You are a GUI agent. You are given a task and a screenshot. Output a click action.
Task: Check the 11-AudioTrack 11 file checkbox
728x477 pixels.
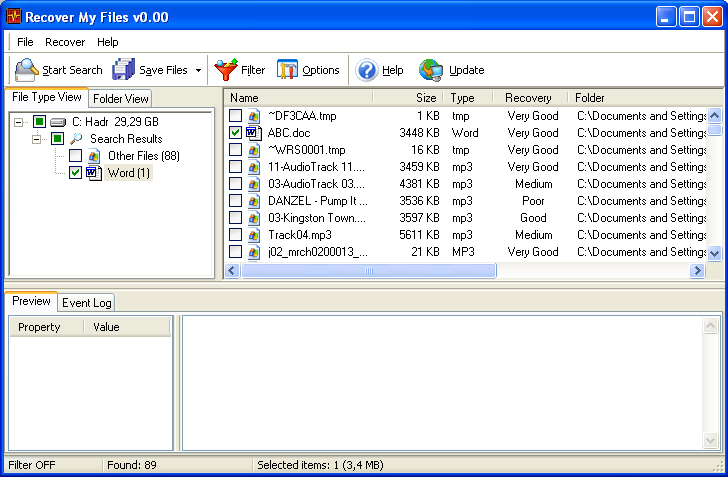pos(235,166)
